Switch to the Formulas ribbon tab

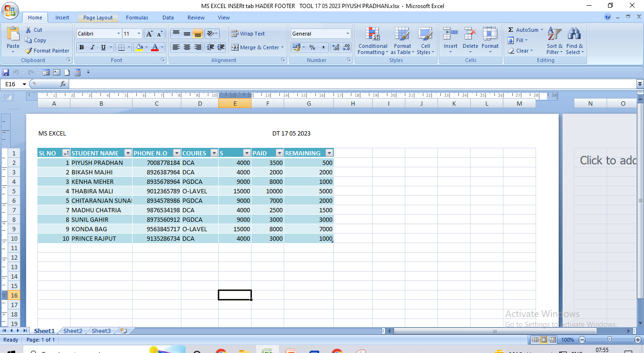point(137,18)
